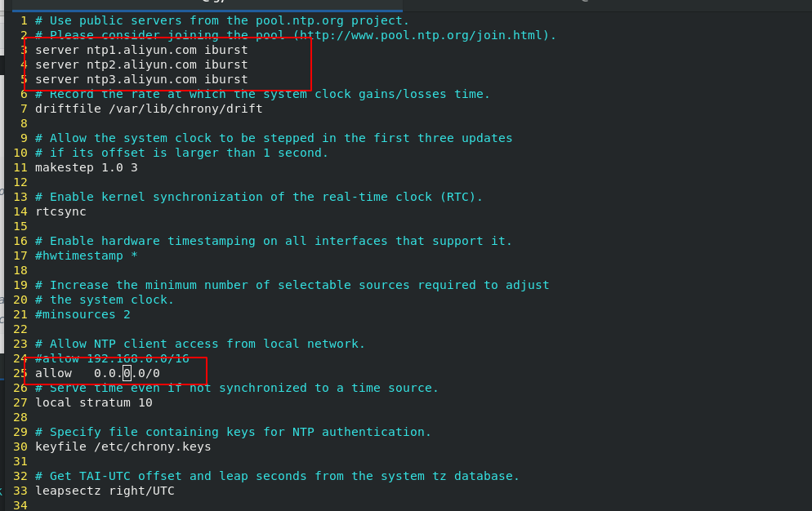Click keyfile /etc/chrony.keys path
Screen dimensions: 812x511
[x=123, y=447]
